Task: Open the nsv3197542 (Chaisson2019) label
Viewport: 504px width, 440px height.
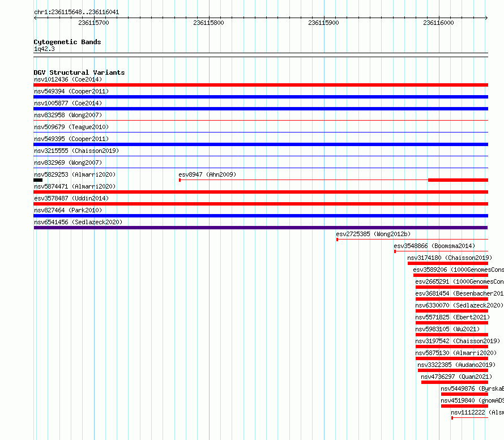Action: pyautogui.click(x=458, y=341)
